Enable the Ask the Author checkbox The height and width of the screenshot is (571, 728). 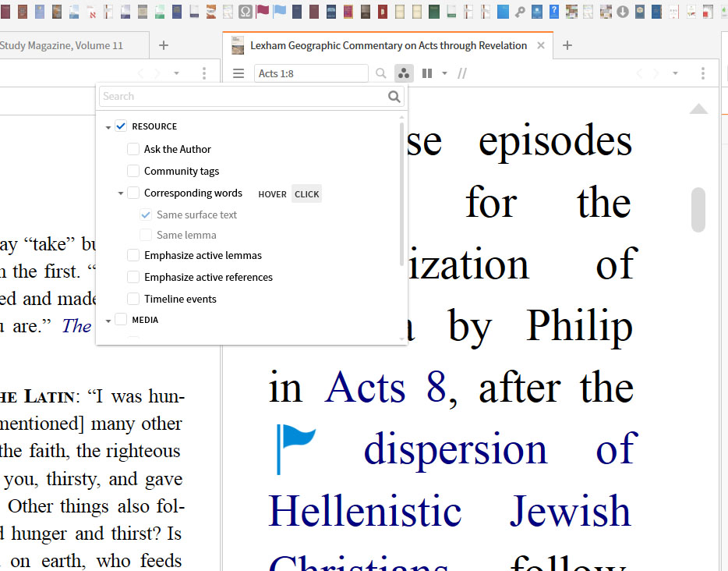133,149
